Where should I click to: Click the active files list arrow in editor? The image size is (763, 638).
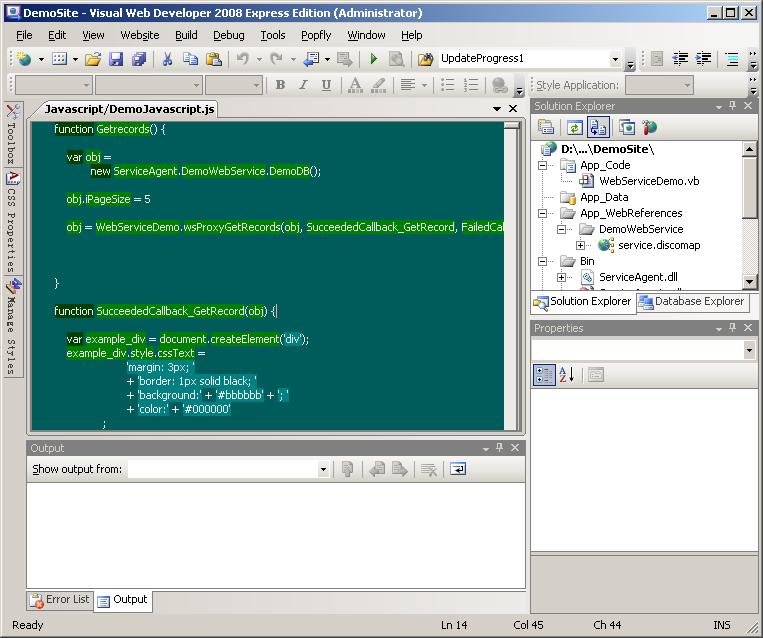click(497, 109)
